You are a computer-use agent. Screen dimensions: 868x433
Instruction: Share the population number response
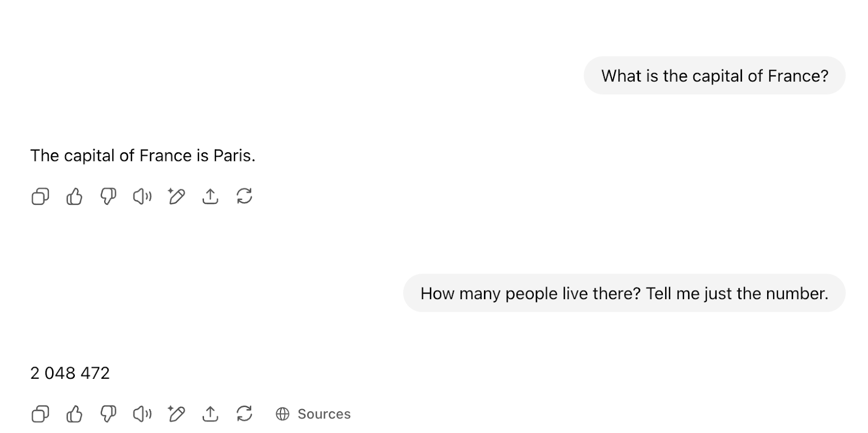coord(210,414)
